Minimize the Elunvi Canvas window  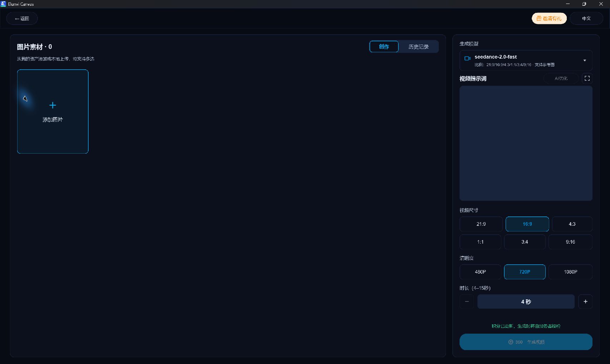coord(567,4)
